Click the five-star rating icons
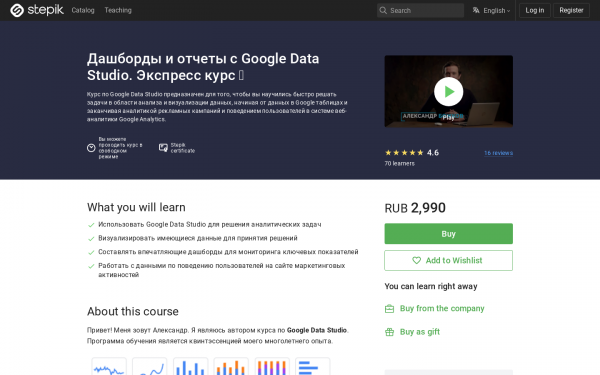 (x=404, y=153)
